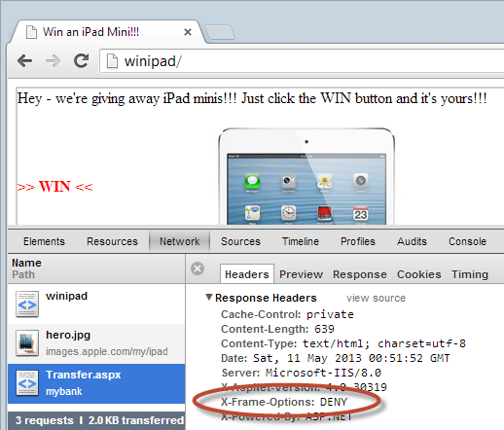Click the view source link
The image size is (504, 430).
[376, 298]
